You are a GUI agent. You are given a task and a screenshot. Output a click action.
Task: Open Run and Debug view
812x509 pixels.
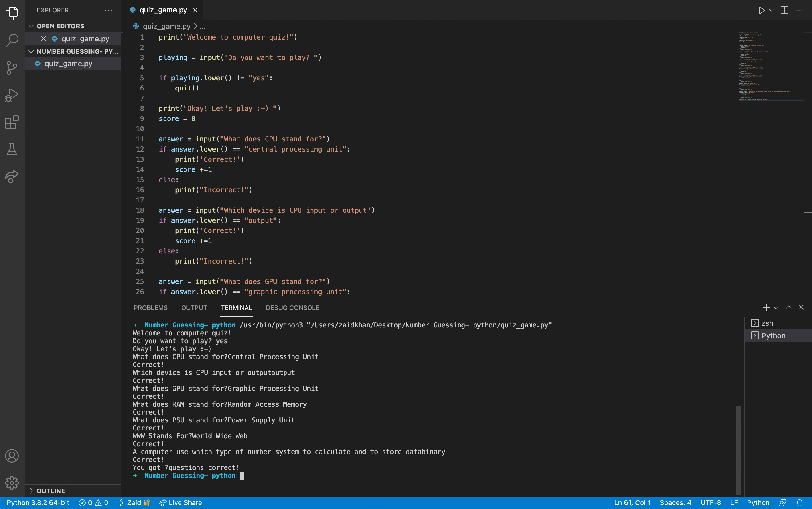tap(12, 95)
